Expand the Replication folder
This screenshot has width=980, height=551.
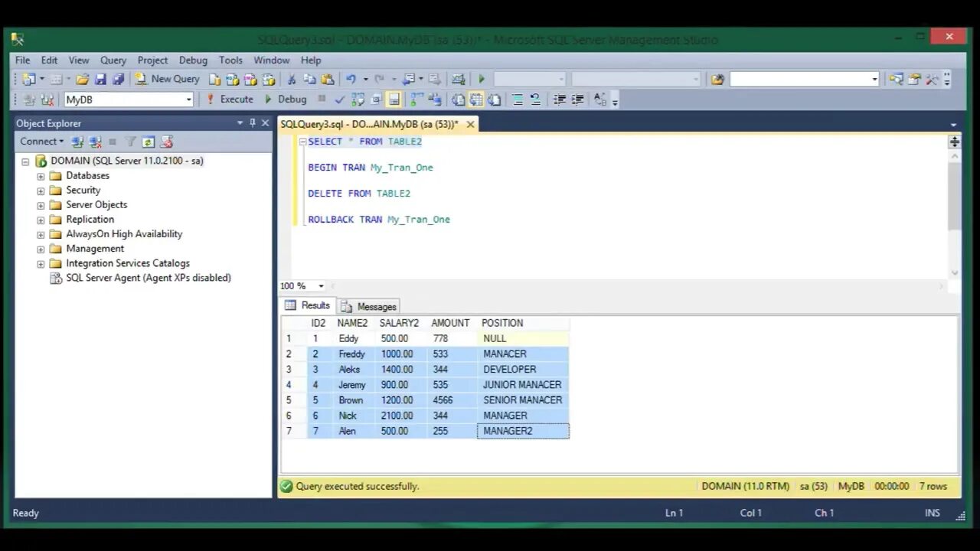pos(41,220)
